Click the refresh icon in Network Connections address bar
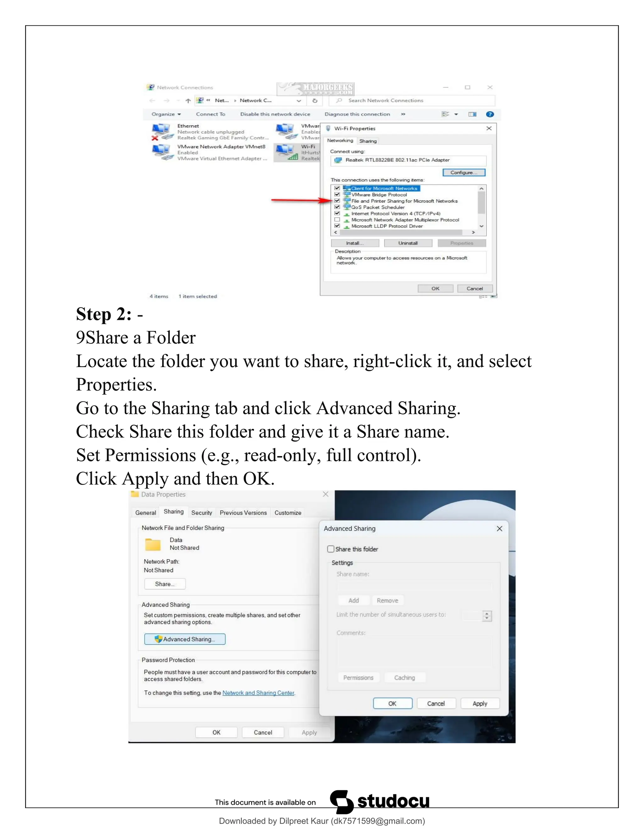Screen dimensions: 644x833 pyautogui.click(x=315, y=101)
